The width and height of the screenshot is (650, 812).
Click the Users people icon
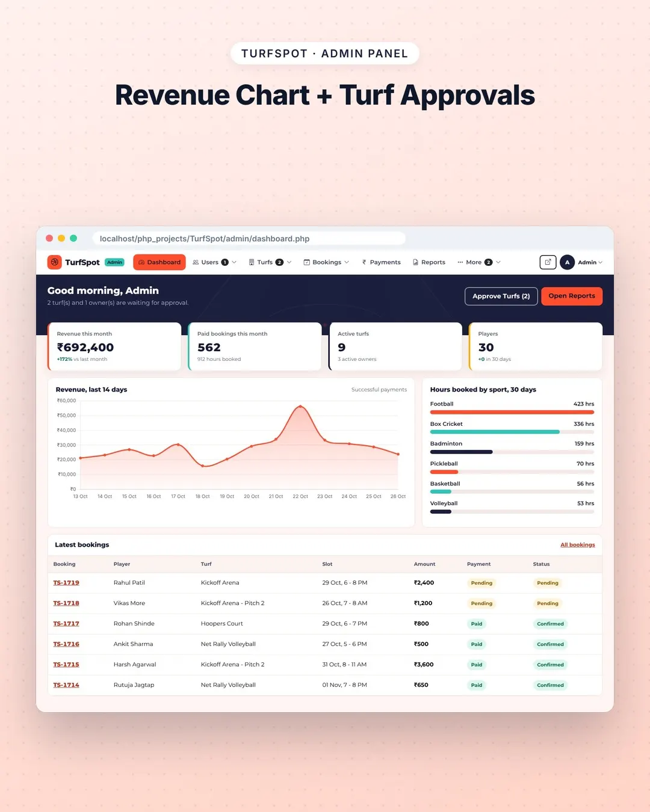tap(196, 262)
